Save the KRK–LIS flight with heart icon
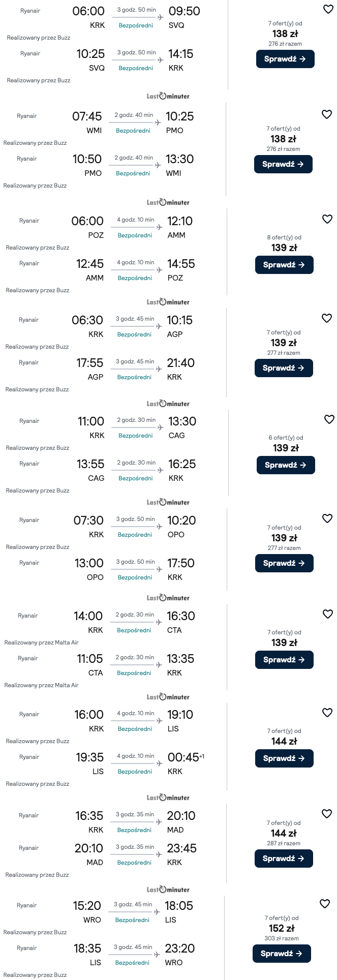This screenshot has width=337, height=980. click(327, 713)
